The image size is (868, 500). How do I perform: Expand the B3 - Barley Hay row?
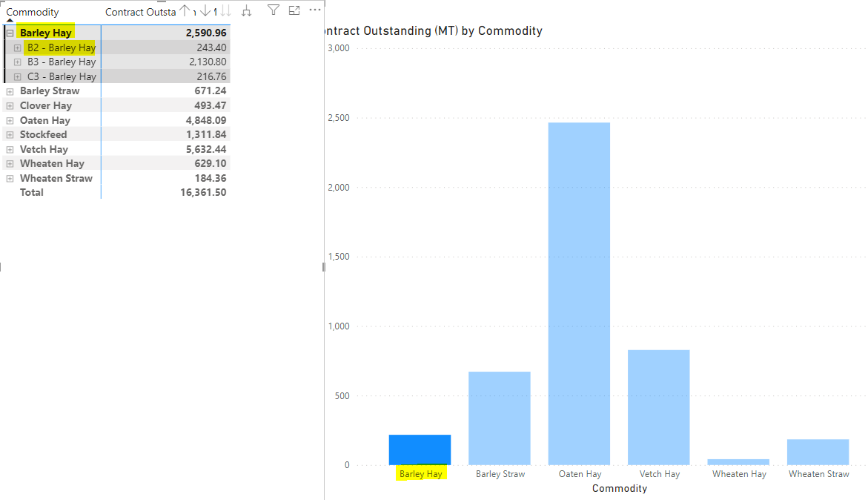[17, 62]
